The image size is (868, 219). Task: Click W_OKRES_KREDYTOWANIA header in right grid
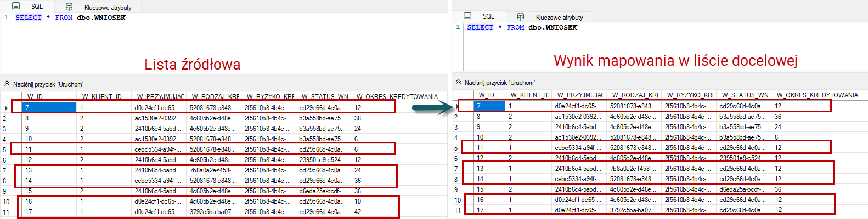tap(818, 95)
